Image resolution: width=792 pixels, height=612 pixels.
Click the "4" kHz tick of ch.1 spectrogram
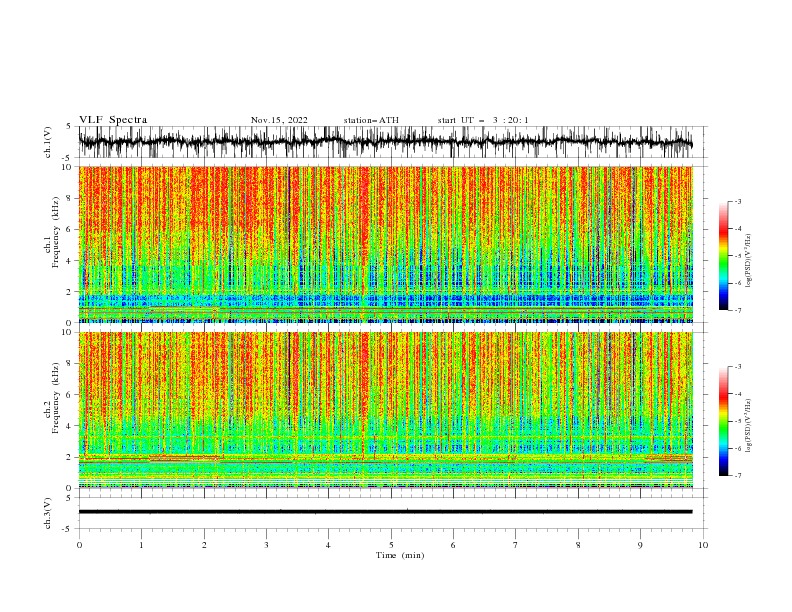pyautogui.click(x=70, y=261)
